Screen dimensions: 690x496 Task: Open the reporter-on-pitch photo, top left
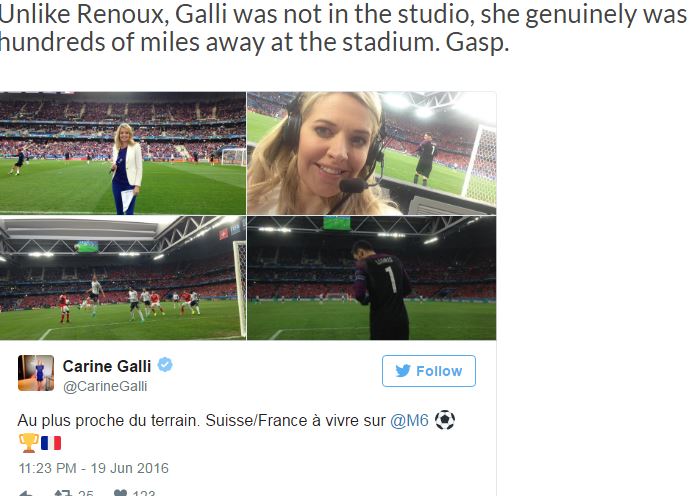point(123,152)
